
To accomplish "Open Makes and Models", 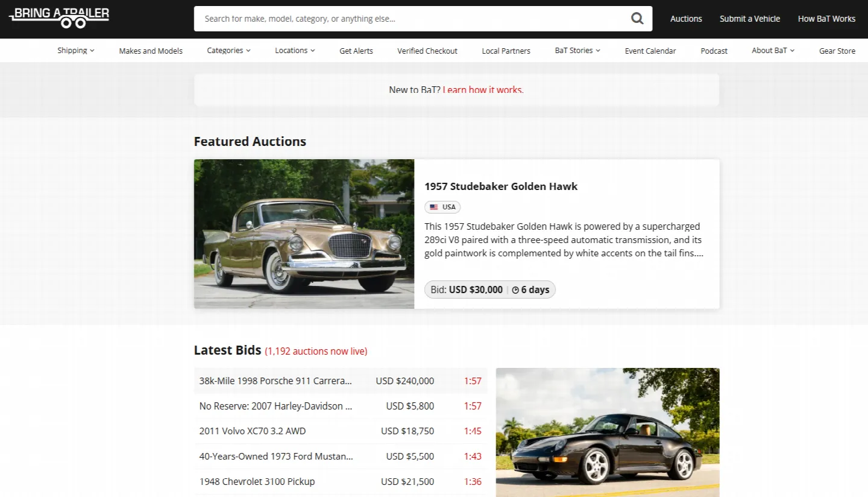I will click(x=151, y=51).
